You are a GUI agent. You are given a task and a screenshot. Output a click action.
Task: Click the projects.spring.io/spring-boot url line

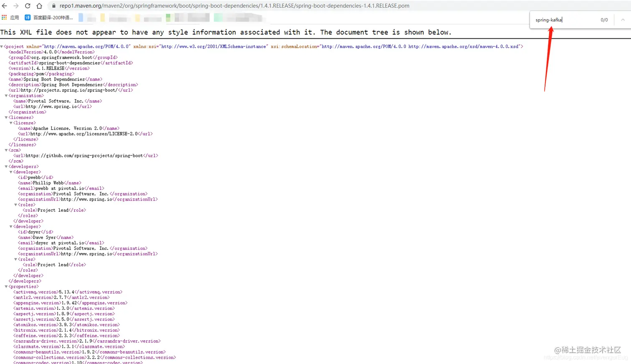click(x=71, y=90)
